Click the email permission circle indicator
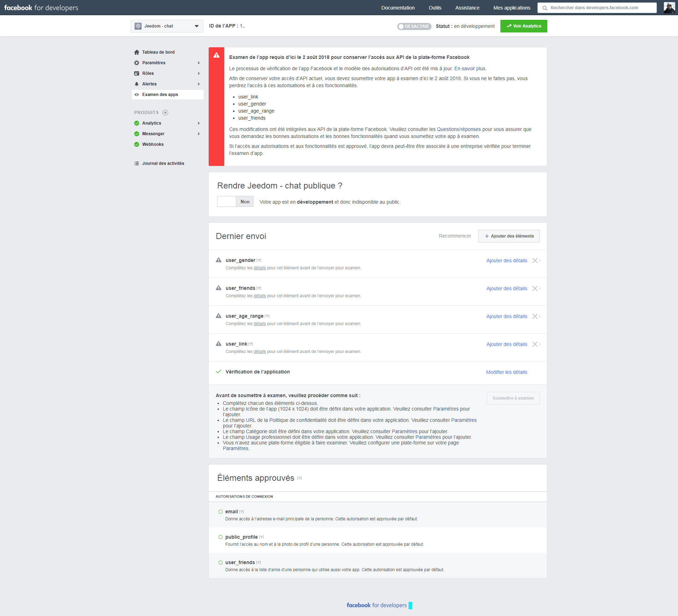 tap(220, 512)
